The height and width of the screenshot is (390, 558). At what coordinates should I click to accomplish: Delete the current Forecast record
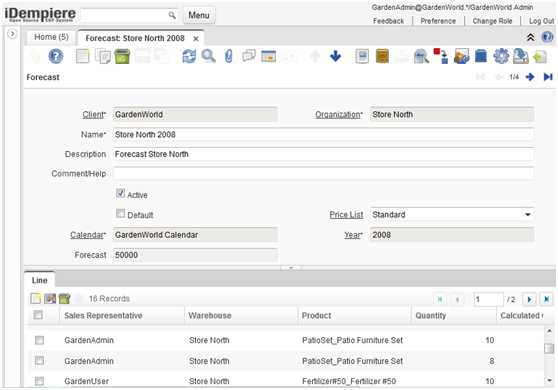(x=122, y=57)
